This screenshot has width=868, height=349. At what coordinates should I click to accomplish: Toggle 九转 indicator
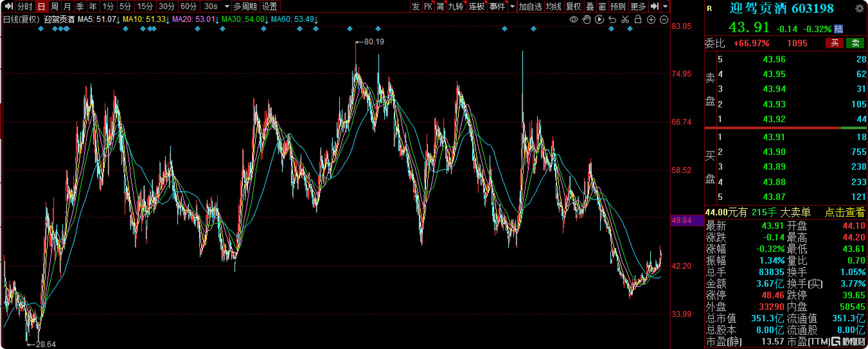coord(456,6)
